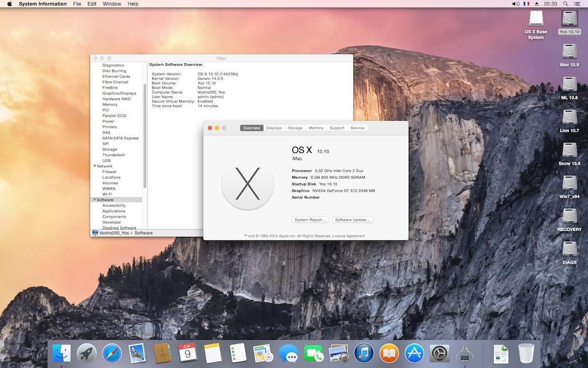The image size is (588, 368).
Task: Open Safari from the Dock
Action: [x=112, y=352]
